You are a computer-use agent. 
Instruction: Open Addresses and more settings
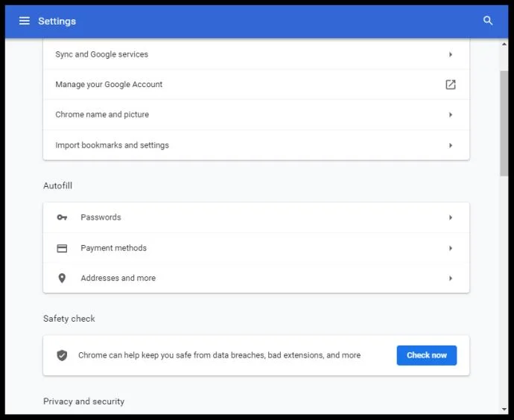pyautogui.click(x=256, y=279)
